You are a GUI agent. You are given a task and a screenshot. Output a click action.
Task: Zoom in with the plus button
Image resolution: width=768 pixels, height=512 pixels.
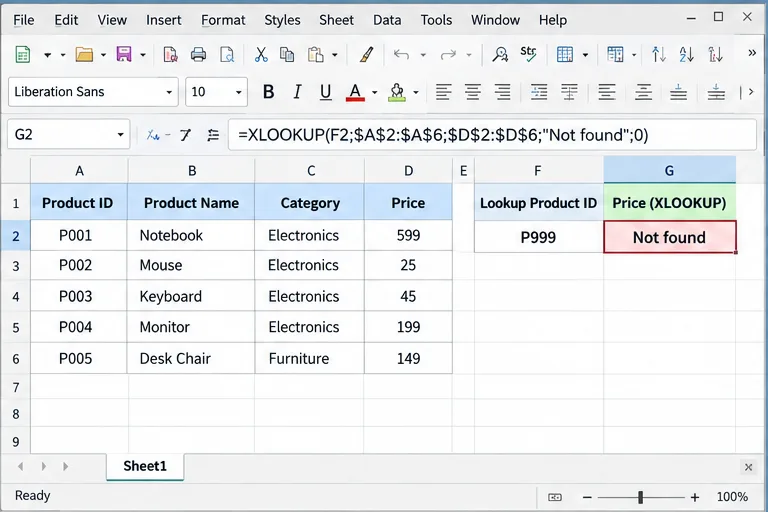pyautogui.click(x=695, y=497)
